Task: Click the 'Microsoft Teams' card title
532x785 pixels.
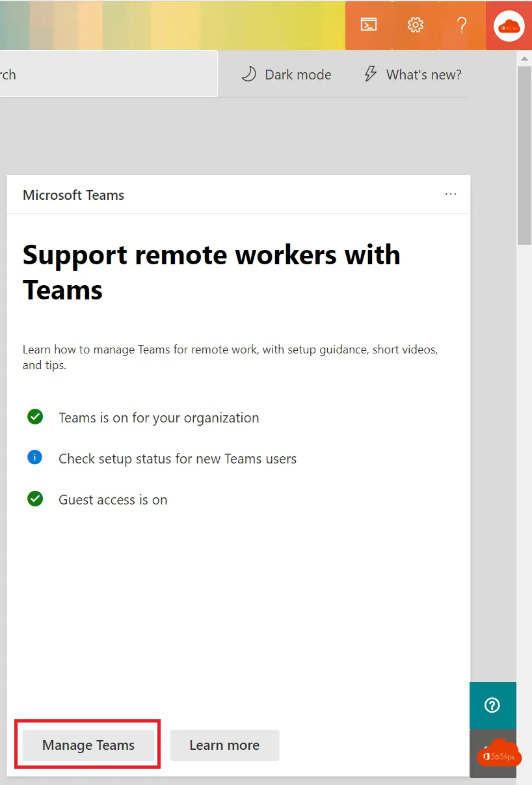Action: 73,195
